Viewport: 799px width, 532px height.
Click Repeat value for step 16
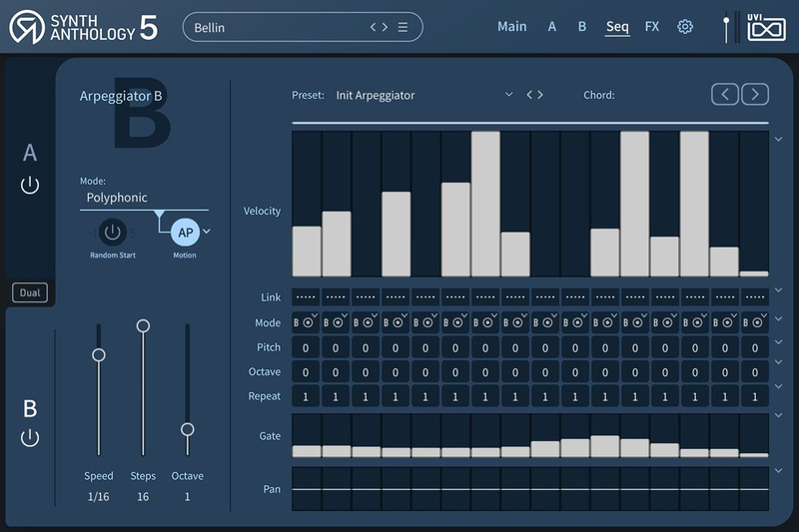click(755, 396)
